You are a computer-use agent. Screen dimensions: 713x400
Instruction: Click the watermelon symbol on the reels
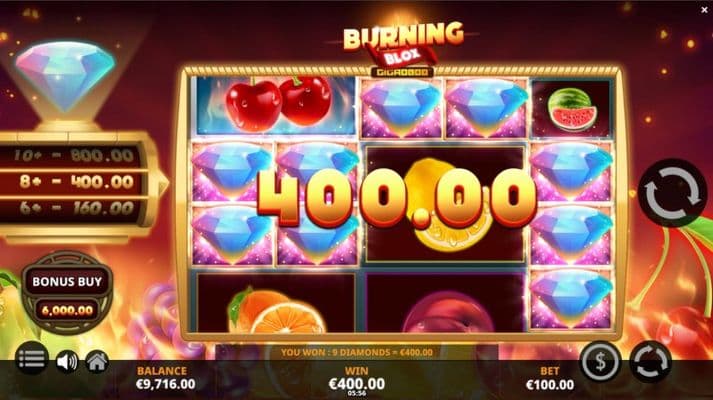(x=570, y=110)
